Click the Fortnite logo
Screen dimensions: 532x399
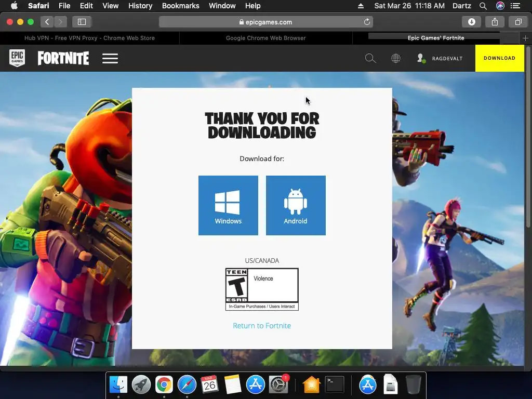coord(63,58)
